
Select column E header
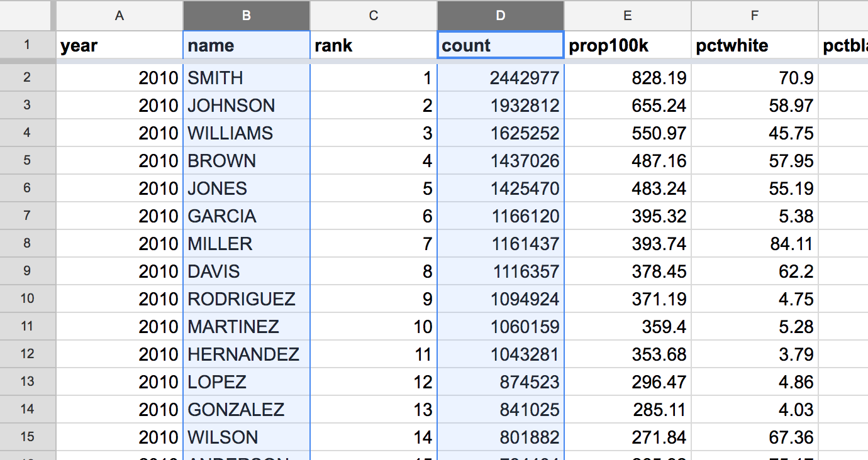[x=628, y=16]
